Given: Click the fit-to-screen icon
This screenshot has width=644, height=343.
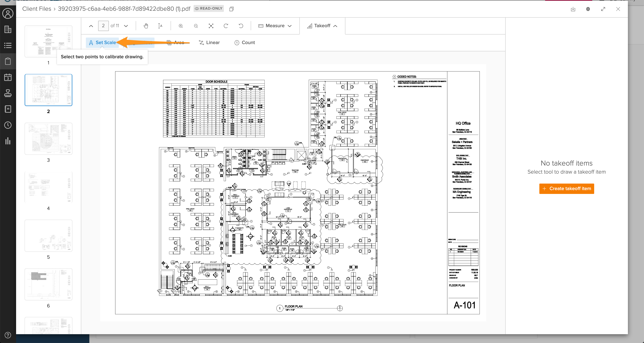Looking at the screenshot, I should [x=211, y=26].
